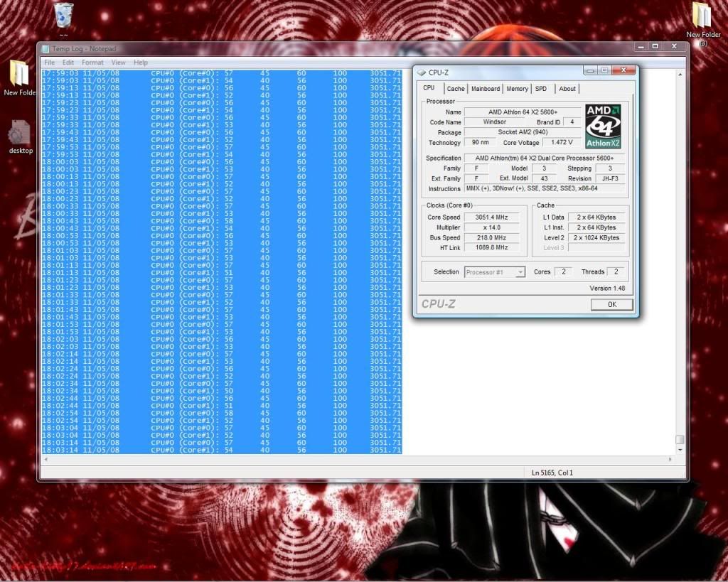Viewport: 728px width, 582px height.
Task: Close the CPU-Z window
Action: click(x=623, y=70)
